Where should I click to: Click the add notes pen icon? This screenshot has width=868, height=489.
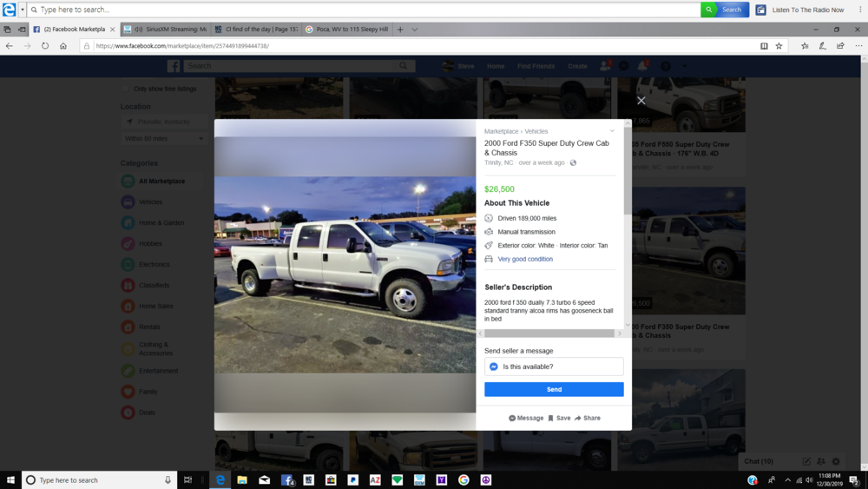pyautogui.click(x=823, y=46)
